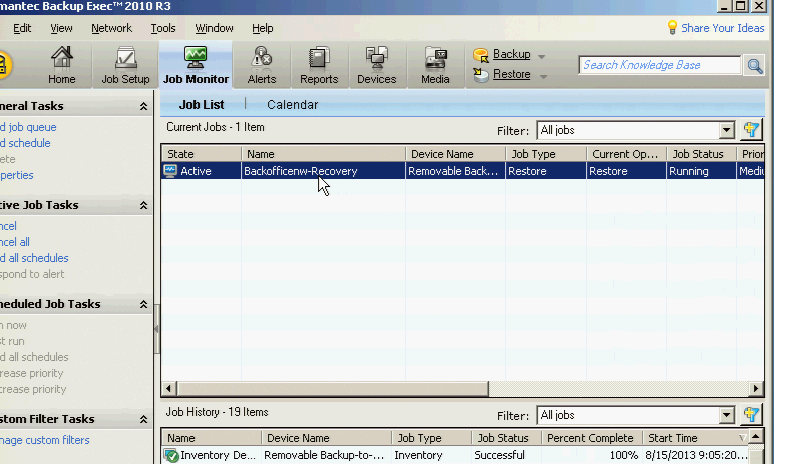This screenshot has width=792, height=464.
Task: Open the Window menu
Action: coord(214,28)
